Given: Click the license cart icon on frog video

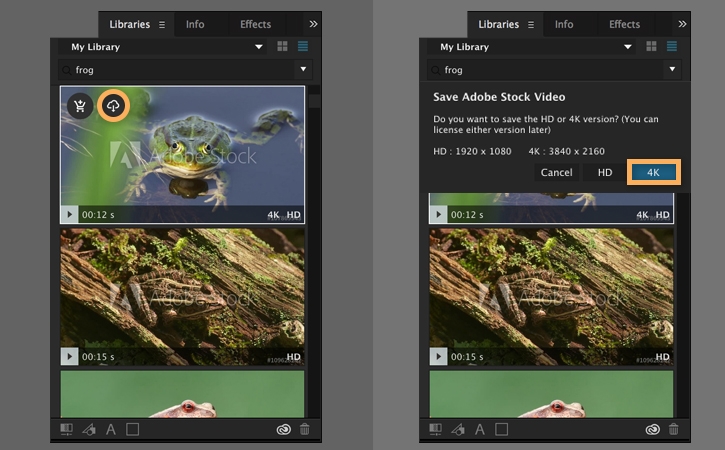Looking at the screenshot, I should pyautogui.click(x=79, y=106).
